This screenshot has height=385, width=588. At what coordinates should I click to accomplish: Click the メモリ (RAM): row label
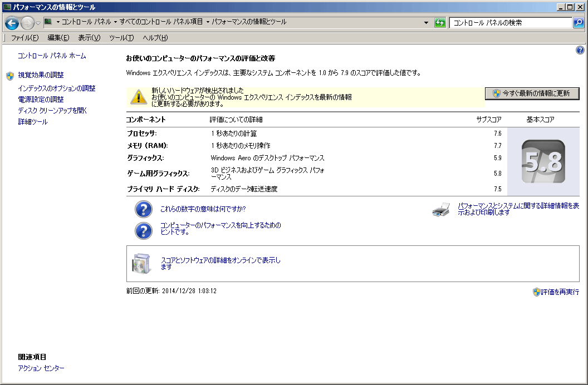pos(148,146)
